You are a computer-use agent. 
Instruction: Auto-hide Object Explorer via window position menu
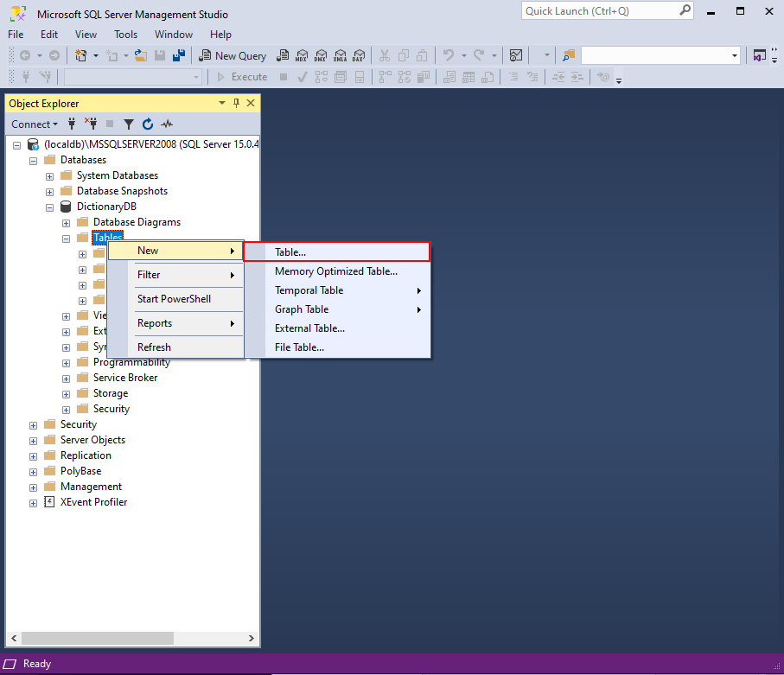click(x=221, y=103)
